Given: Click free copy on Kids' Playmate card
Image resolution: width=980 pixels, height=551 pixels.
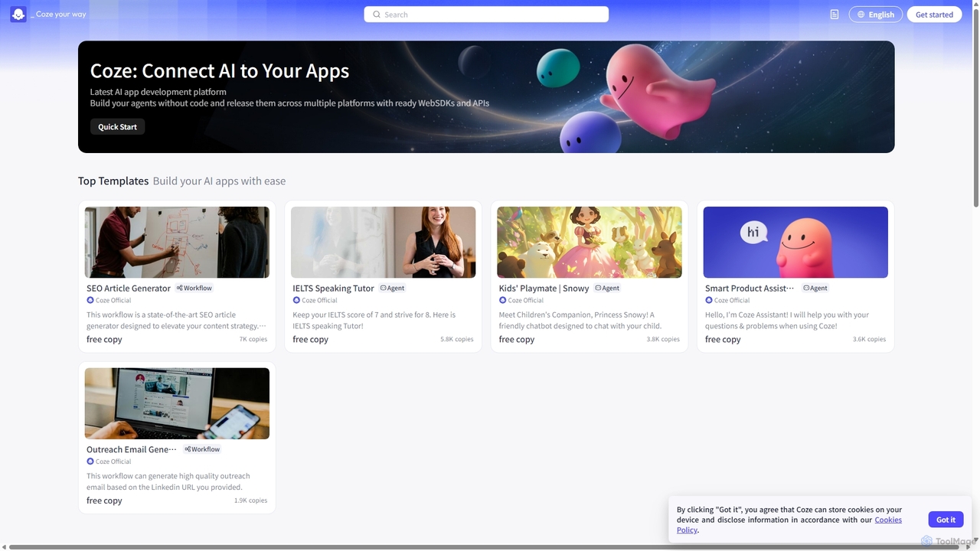Looking at the screenshot, I should tap(517, 339).
